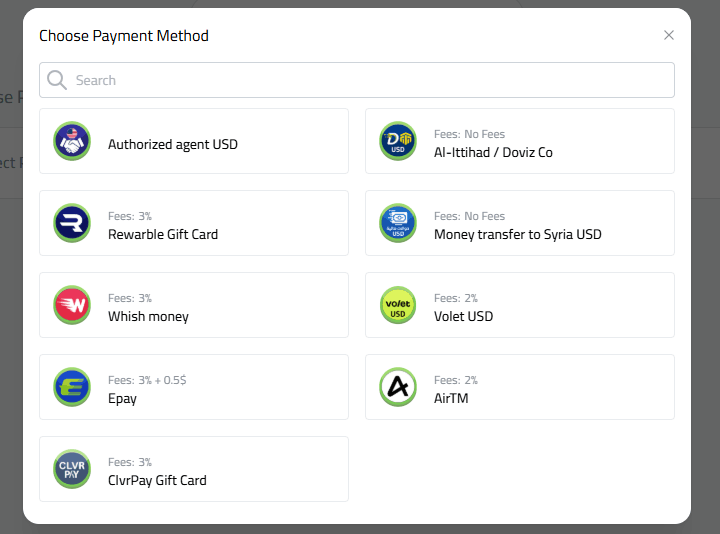Choose Whish money payment method
This screenshot has height=534, width=720.
(x=194, y=305)
